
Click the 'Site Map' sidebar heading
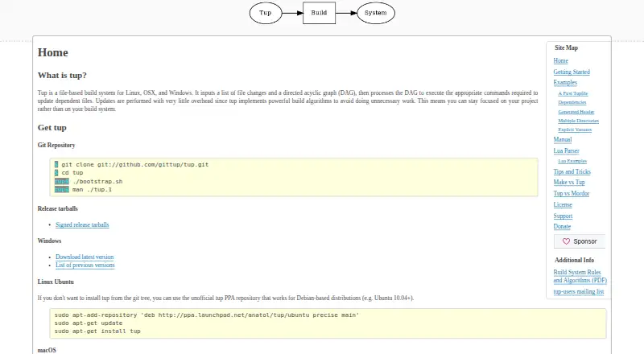pyautogui.click(x=566, y=48)
